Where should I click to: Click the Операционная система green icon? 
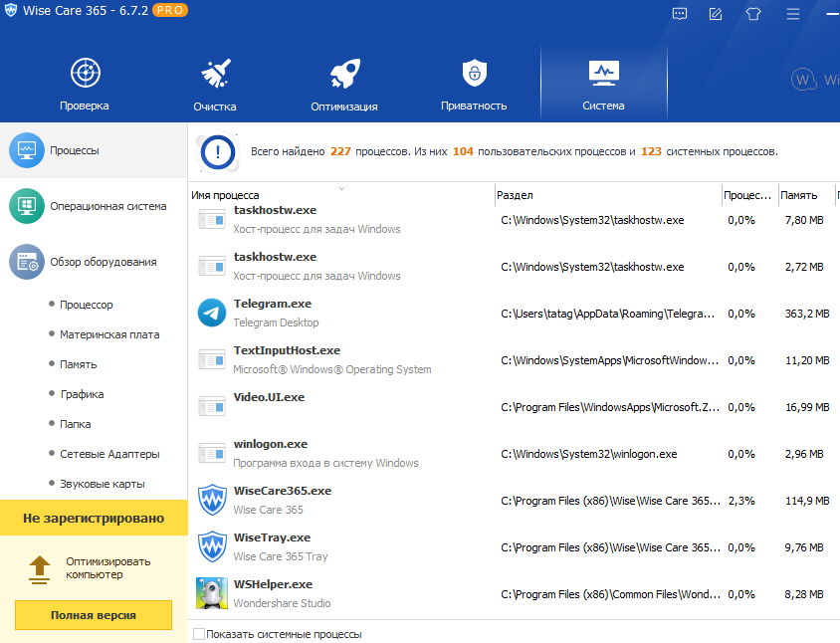[27, 206]
